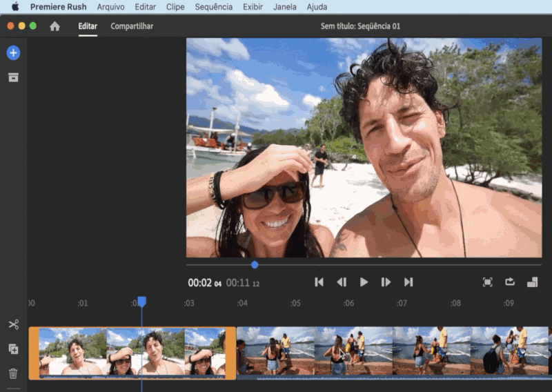Click the preview scrubber blue handle
This screenshot has height=392, width=552.
(255, 264)
